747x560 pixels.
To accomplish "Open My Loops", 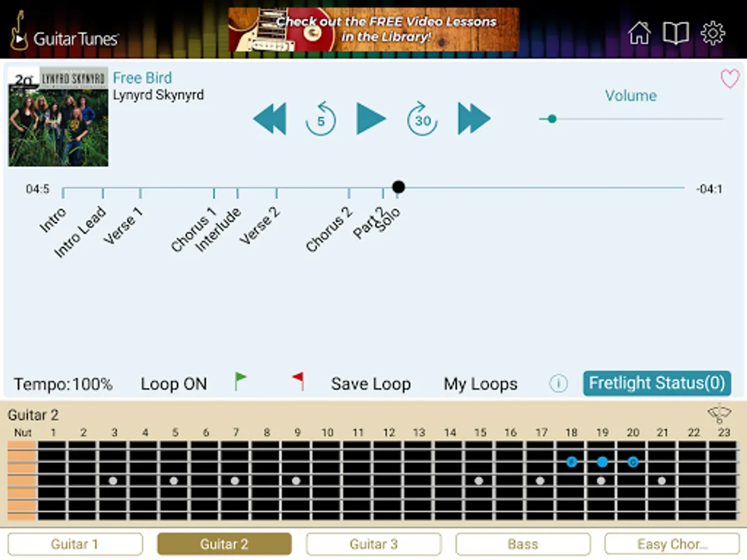I will point(481,385).
